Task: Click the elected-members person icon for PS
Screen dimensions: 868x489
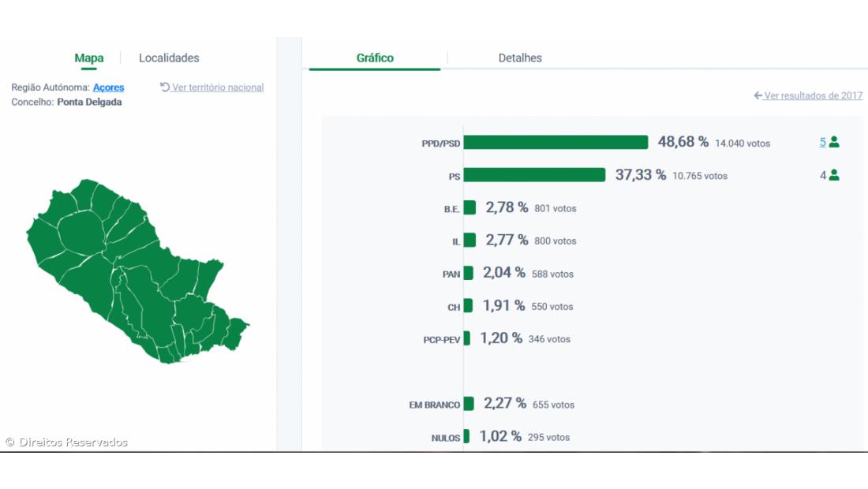Action: coord(834,175)
